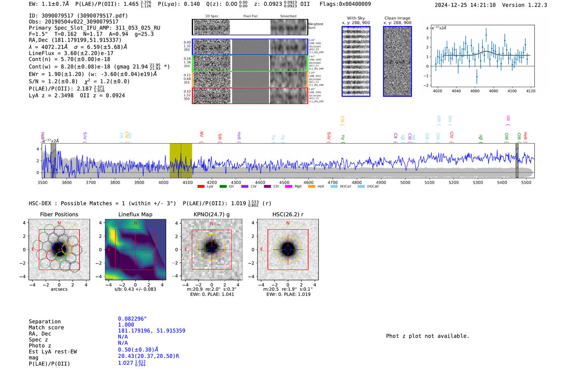Click the yellow highlighted band in spectrum
Viewport: 576px width, 392px height.
click(x=181, y=160)
